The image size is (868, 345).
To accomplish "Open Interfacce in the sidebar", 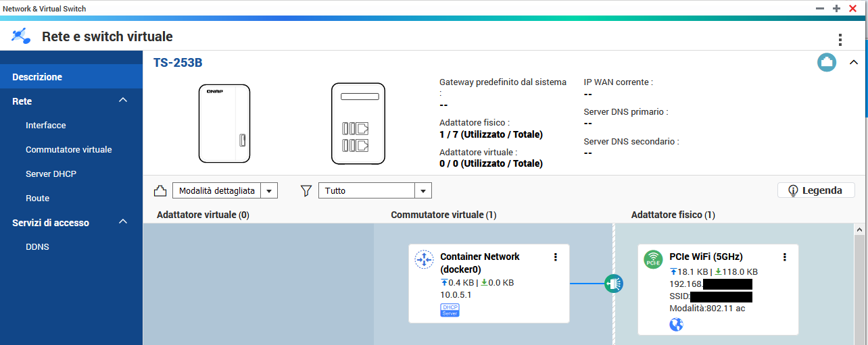I will pos(46,126).
